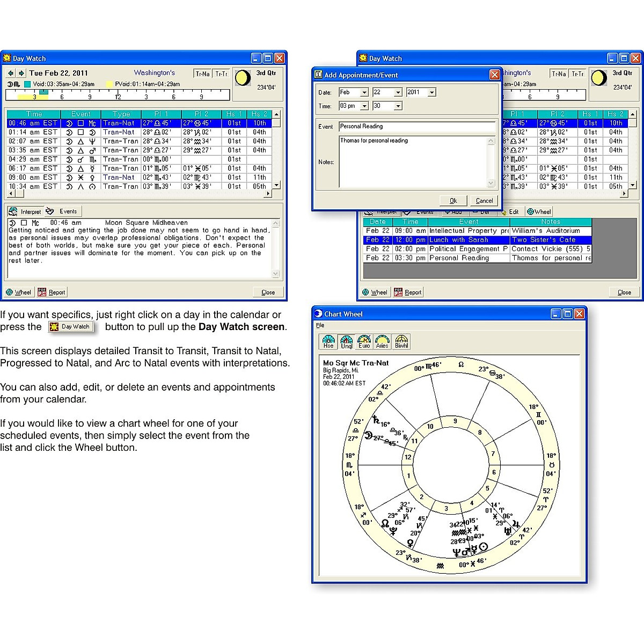Cancel the Add Appointment dialog
The image size is (644, 644).
484,200
